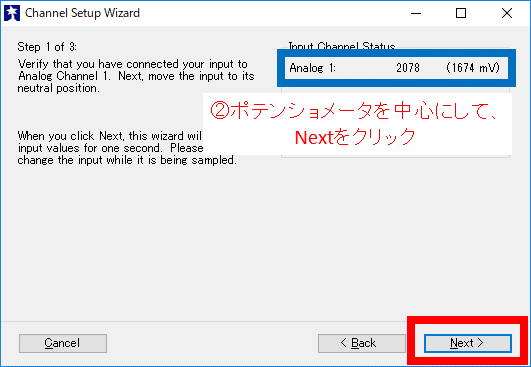Click the wizard star icon in title bar
531x367 pixels.
click(12, 13)
